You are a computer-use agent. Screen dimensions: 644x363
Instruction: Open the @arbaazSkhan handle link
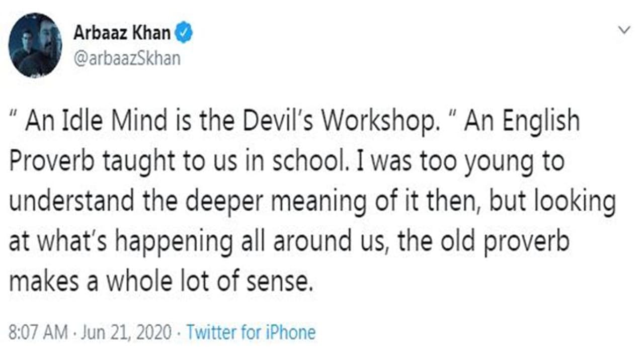click(x=127, y=58)
